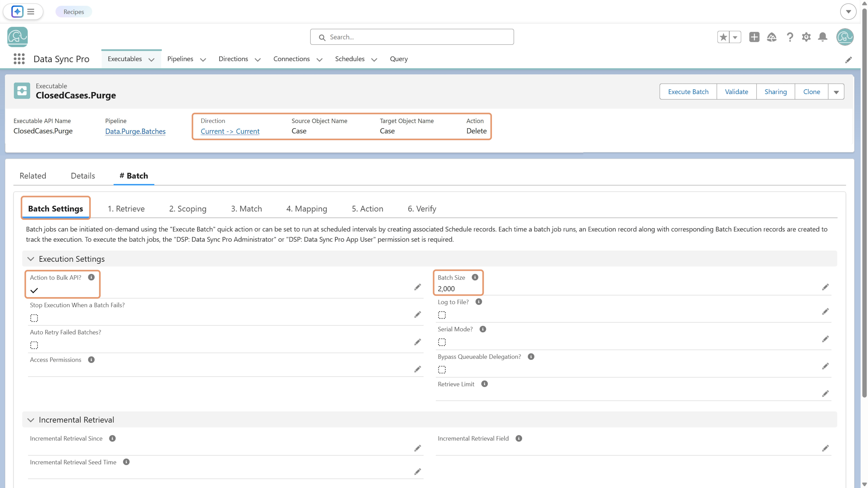Edit Incremental Retrieval Since pencil
The height and width of the screenshot is (488, 868).
pyautogui.click(x=417, y=448)
